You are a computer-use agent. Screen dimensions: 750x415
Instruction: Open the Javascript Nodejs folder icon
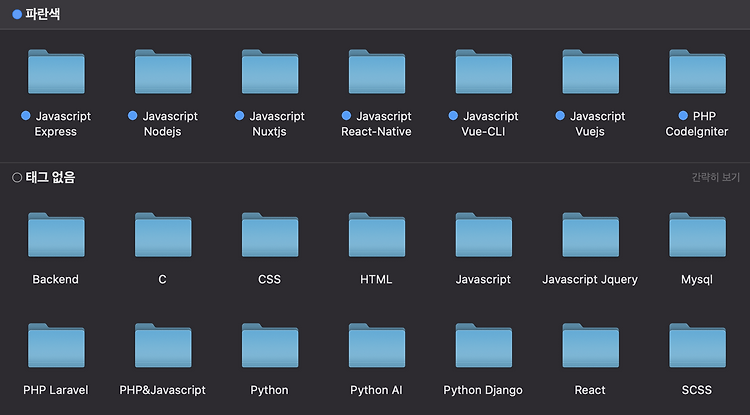(x=163, y=72)
